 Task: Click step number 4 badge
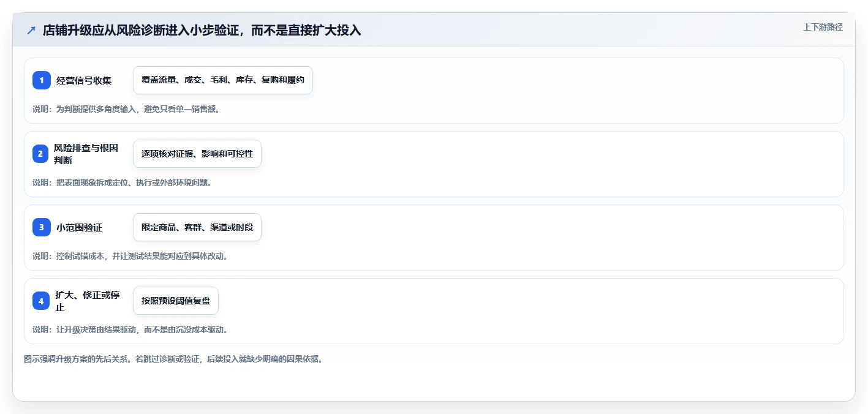pos(42,301)
